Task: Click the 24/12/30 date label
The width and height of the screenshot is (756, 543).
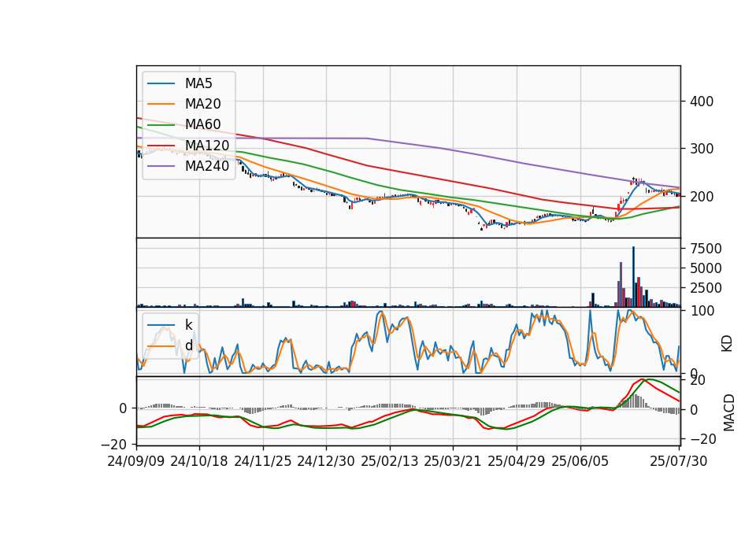Action: 326,461
